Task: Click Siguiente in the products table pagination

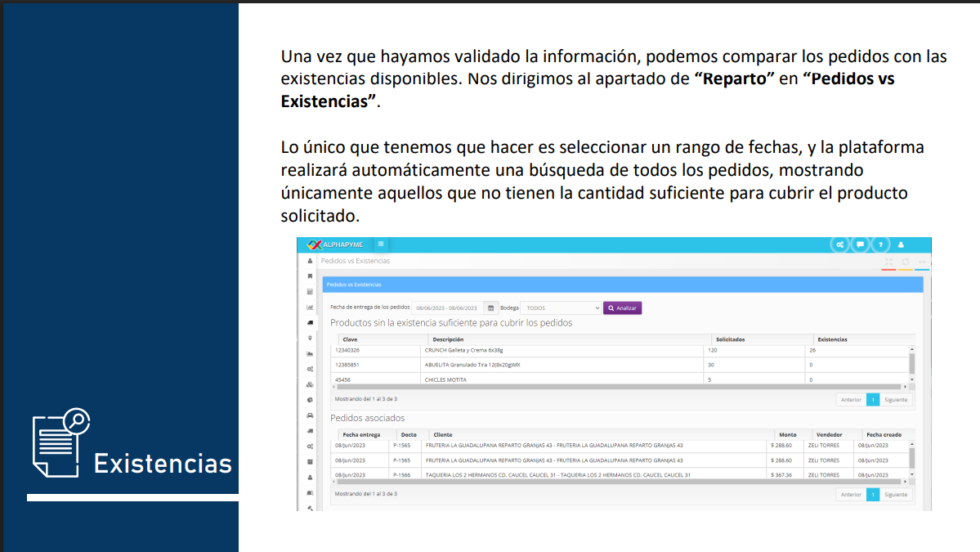Action: [x=896, y=400]
